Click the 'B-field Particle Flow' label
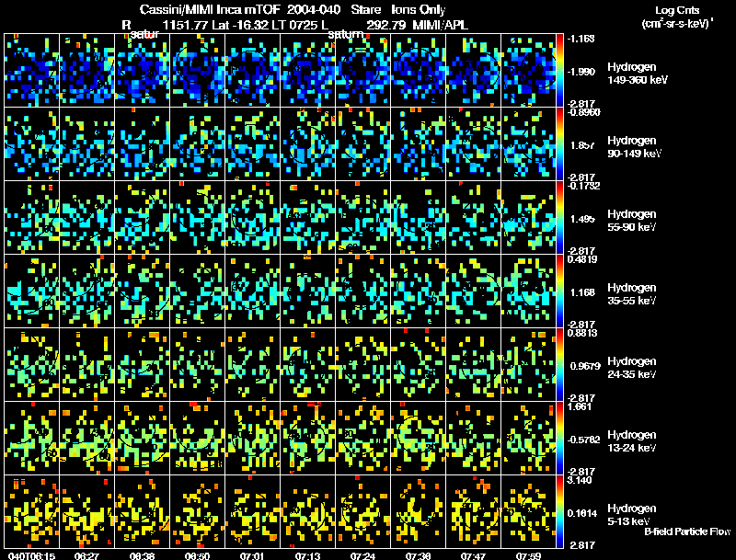This screenshot has width=736, height=560. [x=687, y=531]
